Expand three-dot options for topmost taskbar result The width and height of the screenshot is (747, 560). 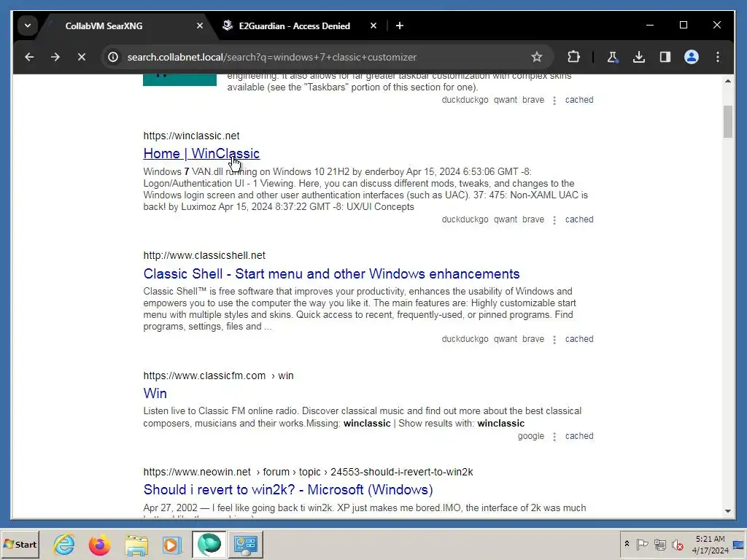554,101
